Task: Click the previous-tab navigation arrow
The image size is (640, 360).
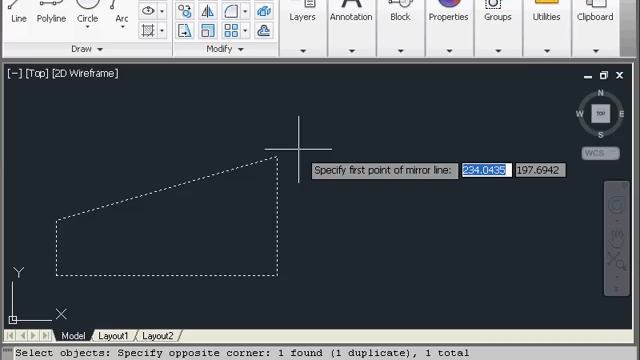Action: coord(22,336)
